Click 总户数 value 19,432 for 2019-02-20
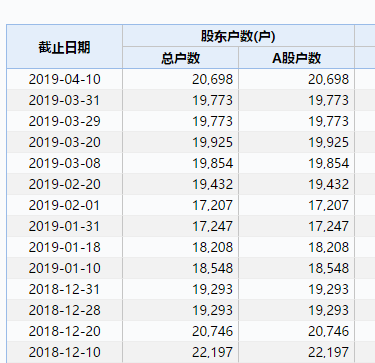The height and width of the screenshot is (363, 375). pos(213,184)
